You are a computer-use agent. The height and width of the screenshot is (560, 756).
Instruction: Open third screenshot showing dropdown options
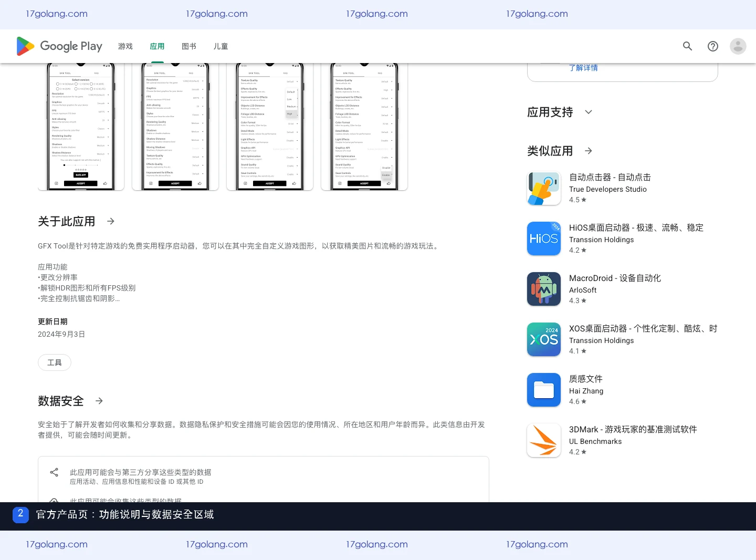point(270,127)
